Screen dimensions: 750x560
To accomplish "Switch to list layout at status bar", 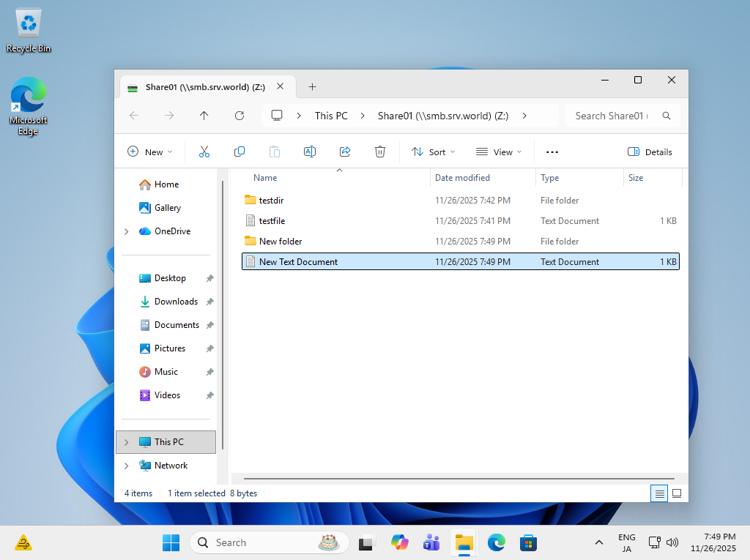I will pyautogui.click(x=658, y=493).
